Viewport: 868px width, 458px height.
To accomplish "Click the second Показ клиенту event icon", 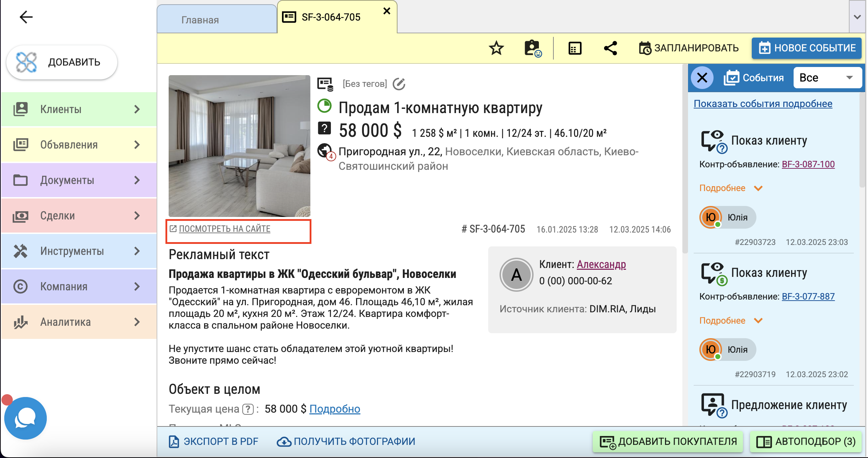I will click(x=714, y=274).
